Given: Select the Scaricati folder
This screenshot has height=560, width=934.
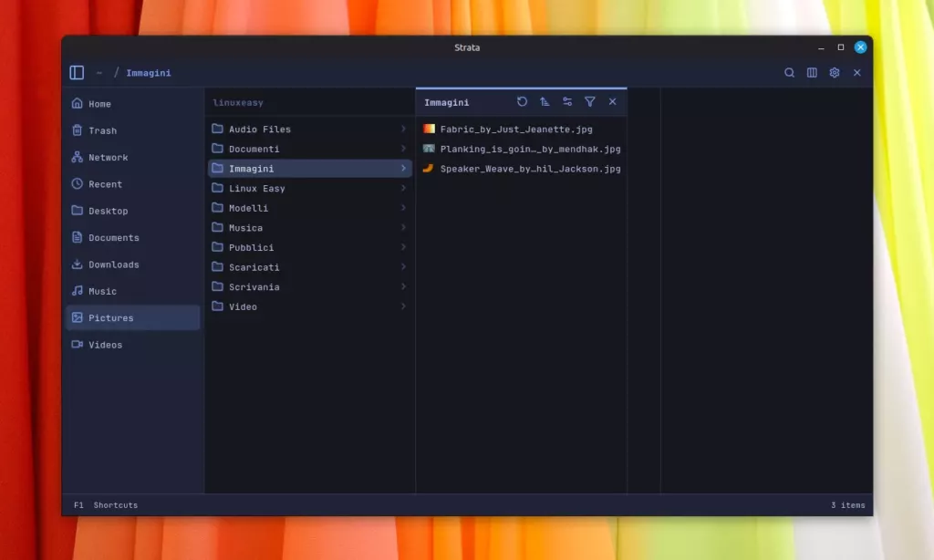Looking at the screenshot, I should (x=310, y=267).
